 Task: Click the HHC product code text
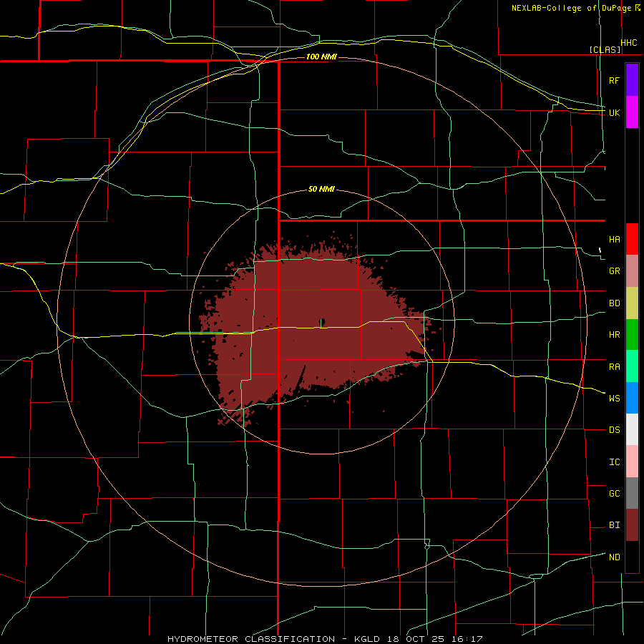629,43
